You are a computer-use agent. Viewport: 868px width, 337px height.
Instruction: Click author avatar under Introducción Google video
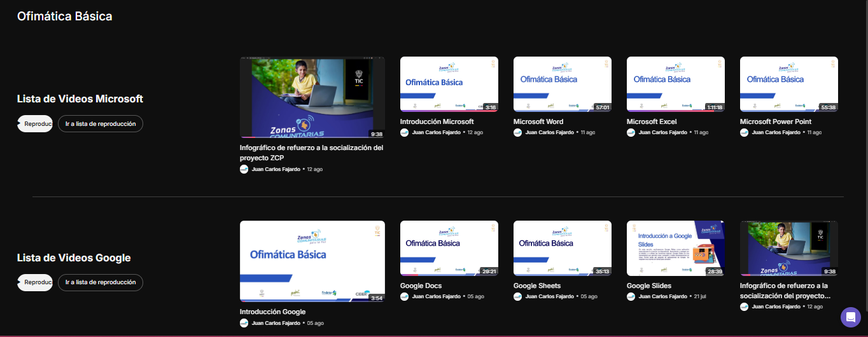(x=244, y=323)
